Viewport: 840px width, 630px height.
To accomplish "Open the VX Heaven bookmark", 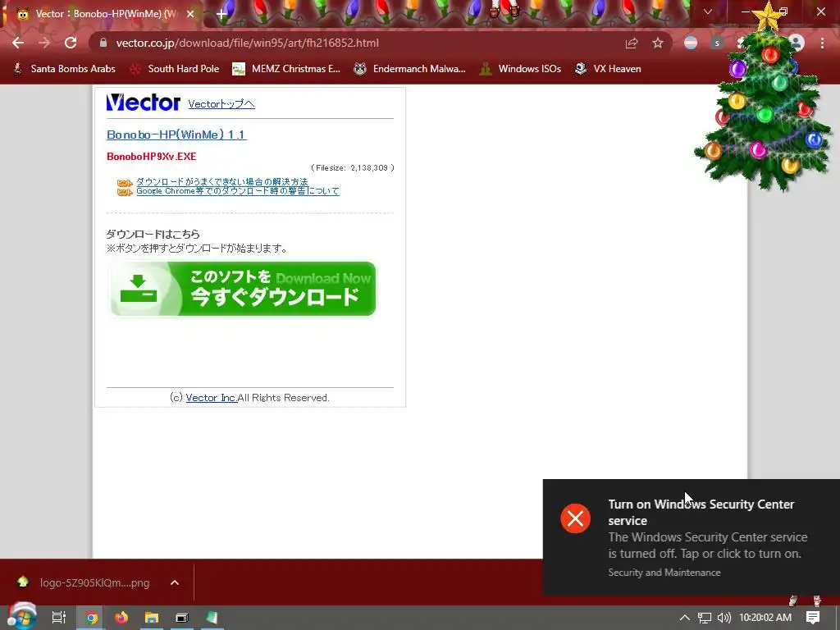I will pos(608,69).
